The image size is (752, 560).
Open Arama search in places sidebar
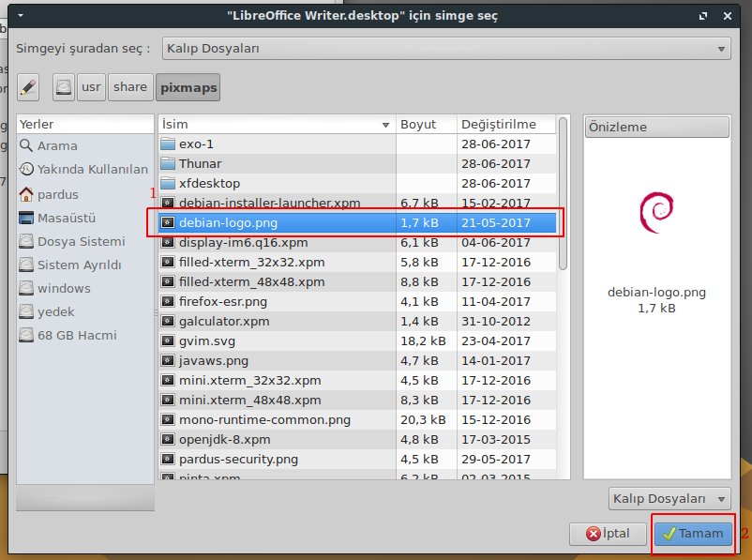click(57, 146)
